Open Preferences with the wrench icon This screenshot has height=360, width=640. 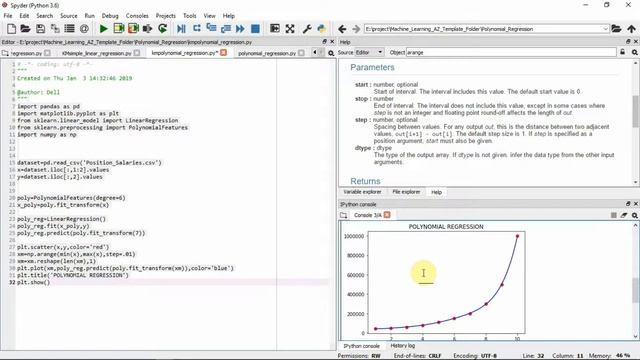[x=307, y=29]
